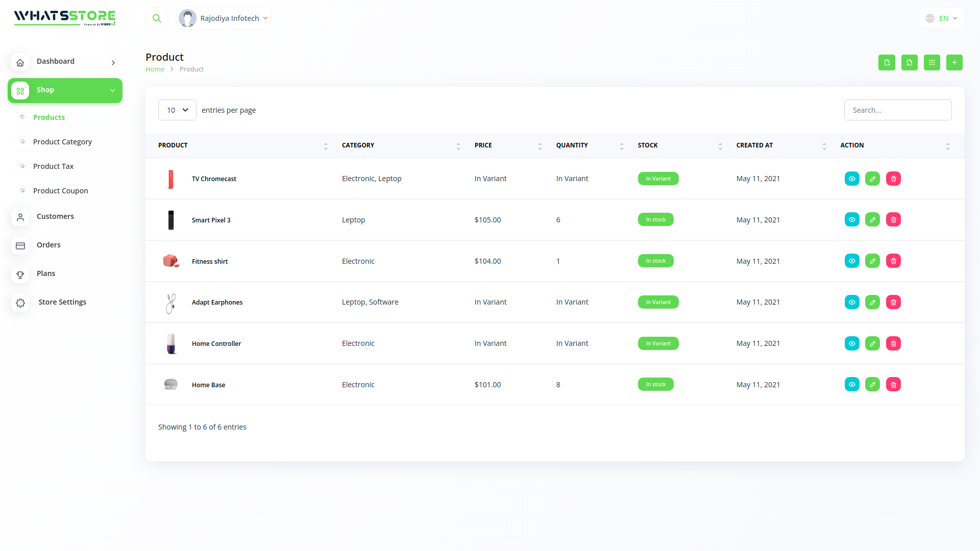Select the Orders card icon in sidebar
Screen dimensions: 980x551
click(20, 245)
